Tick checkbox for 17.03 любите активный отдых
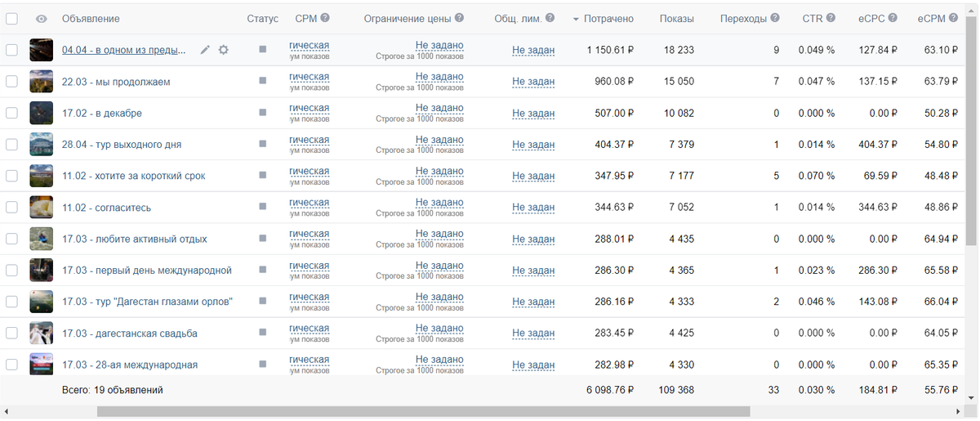Image resolution: width=980 pixels, height=421 pixels. pyautogui.click(x=11, y=239)
